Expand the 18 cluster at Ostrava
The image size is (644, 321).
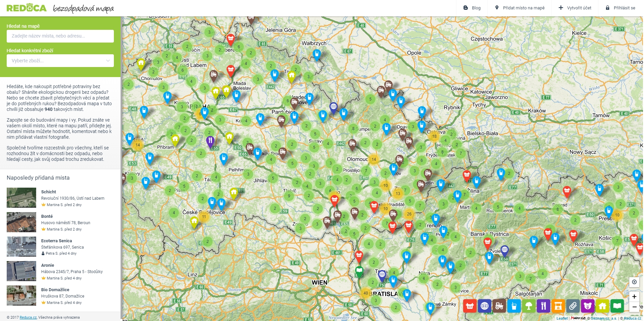pos(434,136)
